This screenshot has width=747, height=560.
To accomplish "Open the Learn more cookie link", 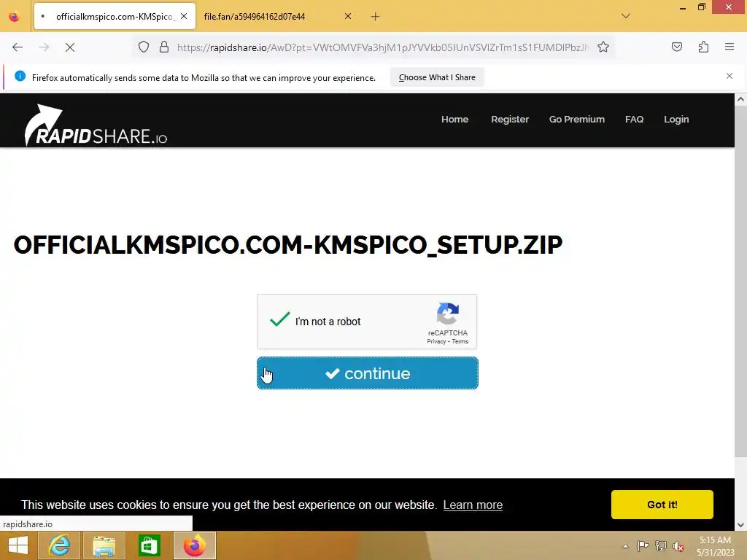I will [x=473, y=505].
